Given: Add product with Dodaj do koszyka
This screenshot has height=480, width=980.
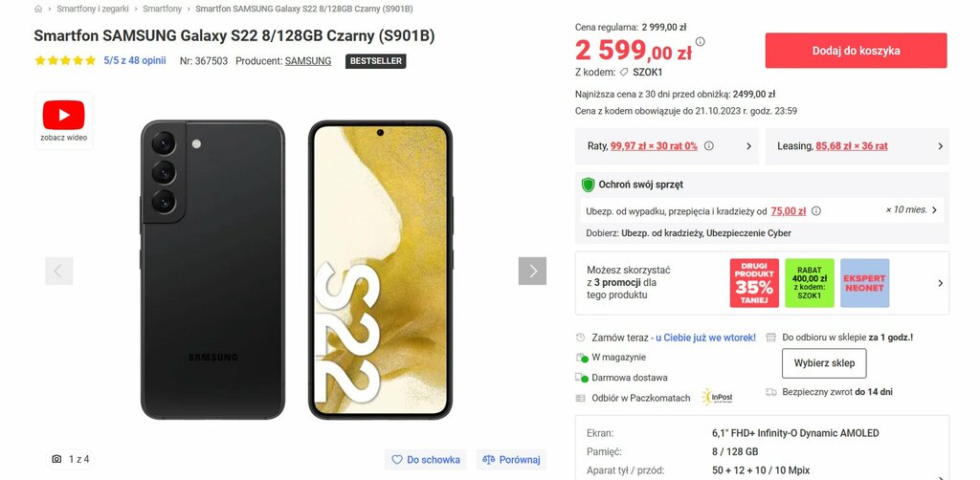Looking at the screenshot, I should (856, 51).
